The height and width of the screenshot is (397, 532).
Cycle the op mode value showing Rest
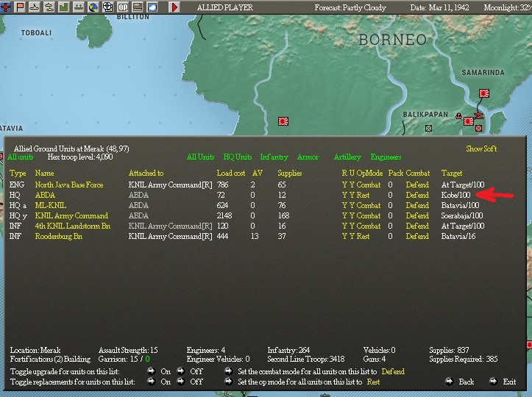[x=373, y=382]
